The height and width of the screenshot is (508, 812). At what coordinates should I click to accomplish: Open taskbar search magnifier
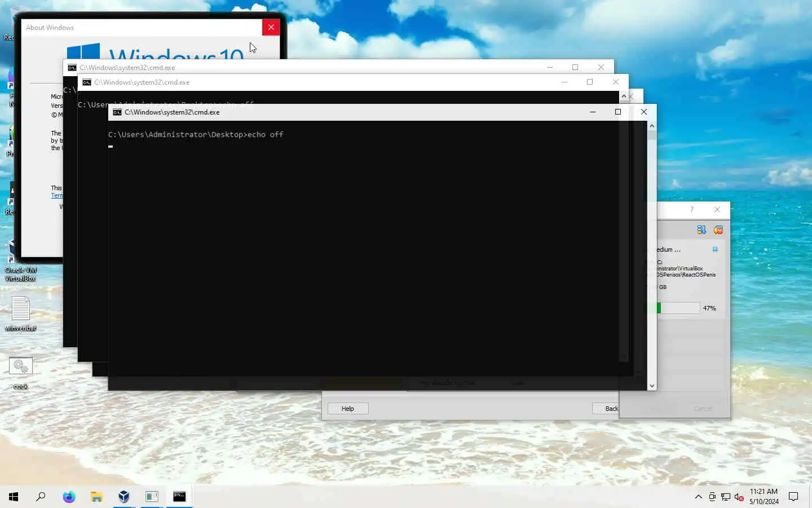point(41,497)
